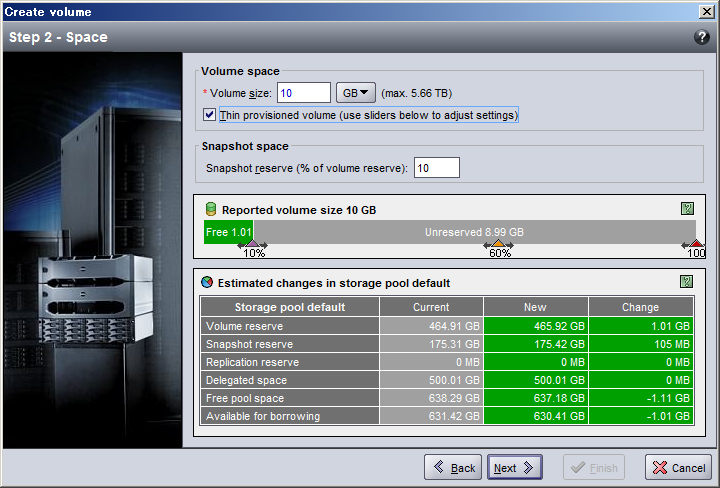Click the -1.01 GB change value
The height and width of the screenshot is (488, 720).
(x=641, y=416)
